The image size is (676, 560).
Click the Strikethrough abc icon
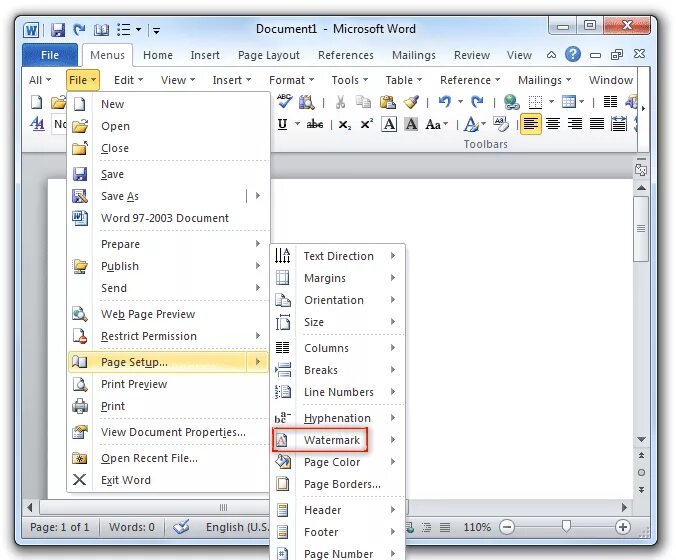click(x=315, y=125)
